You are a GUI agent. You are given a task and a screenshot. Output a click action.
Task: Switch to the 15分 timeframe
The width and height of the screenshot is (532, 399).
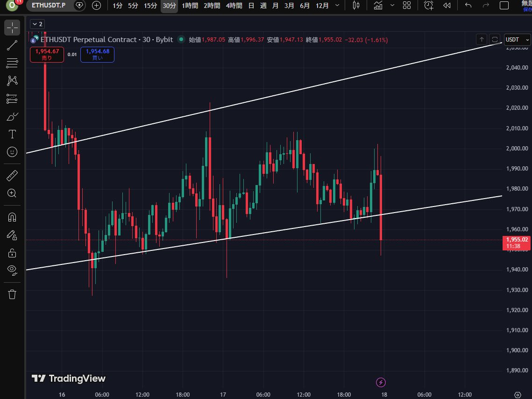tap(150, 6)
